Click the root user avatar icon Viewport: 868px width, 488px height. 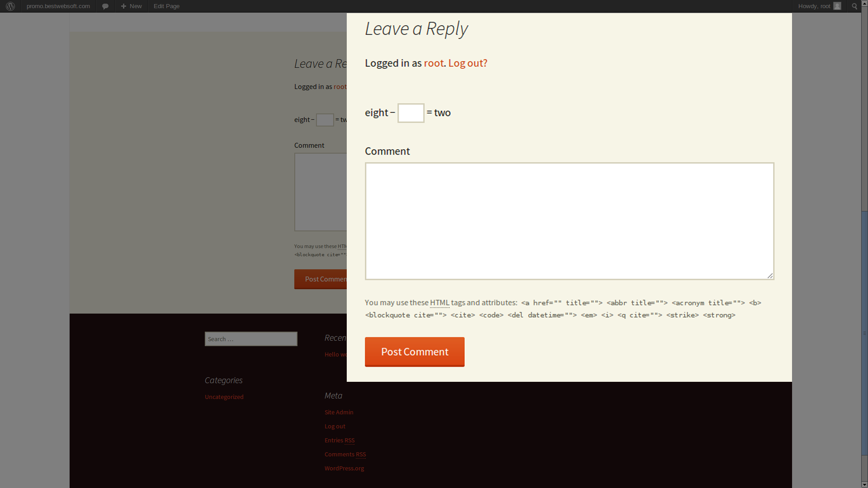point(837,6)
